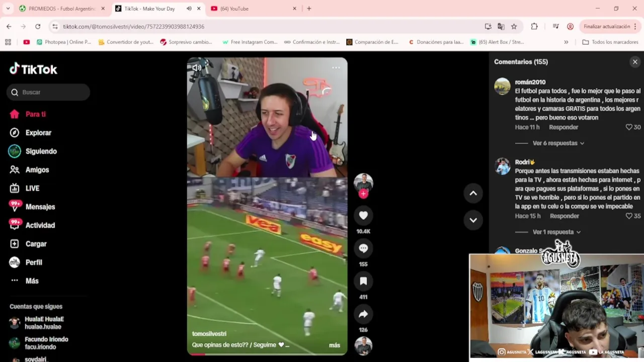Expand Ver 6 respuestas replies
This screenshot has height=362, width=644.
(558, 143)
